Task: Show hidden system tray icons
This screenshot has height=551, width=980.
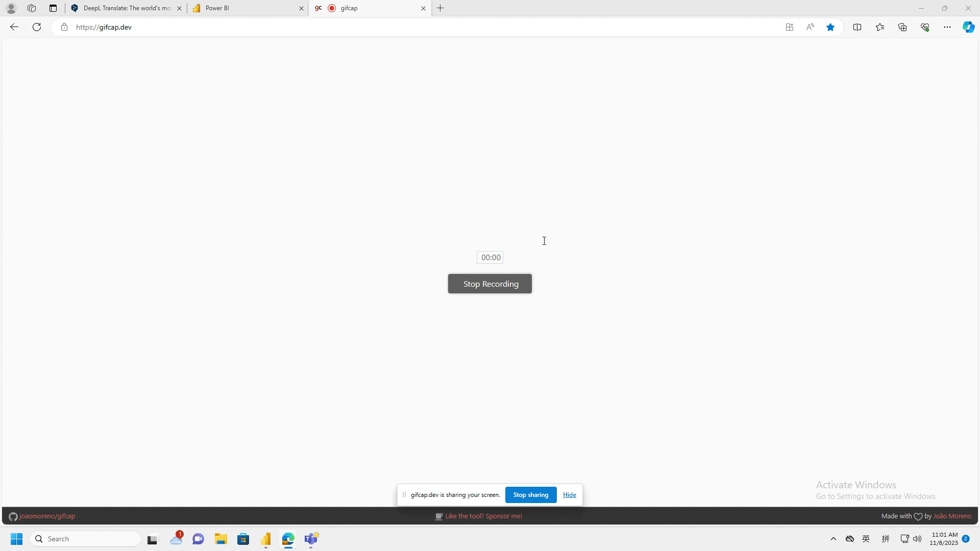Action: click(834, 539)
